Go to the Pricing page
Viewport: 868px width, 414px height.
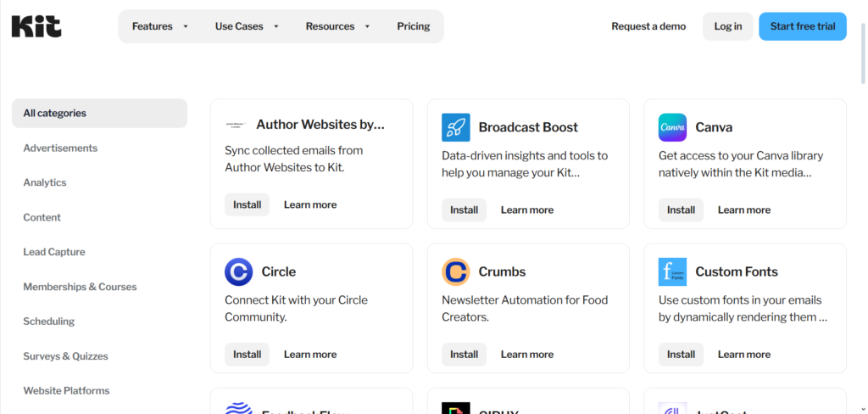pyautogui.click(x=414, y=26)
